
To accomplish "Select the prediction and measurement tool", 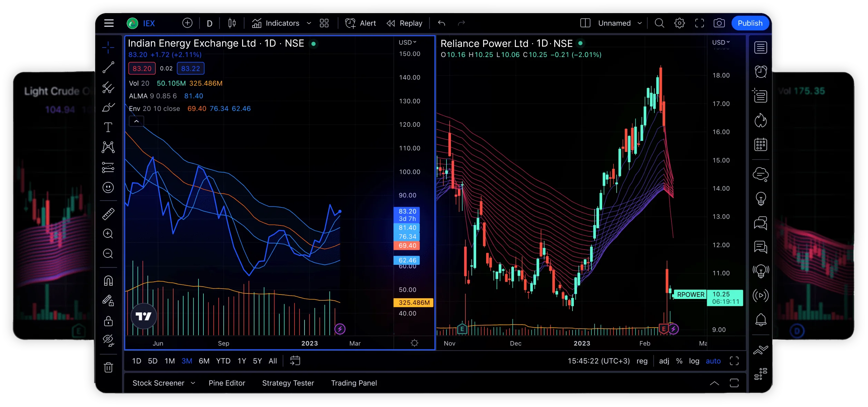I will tap(108, 167).
